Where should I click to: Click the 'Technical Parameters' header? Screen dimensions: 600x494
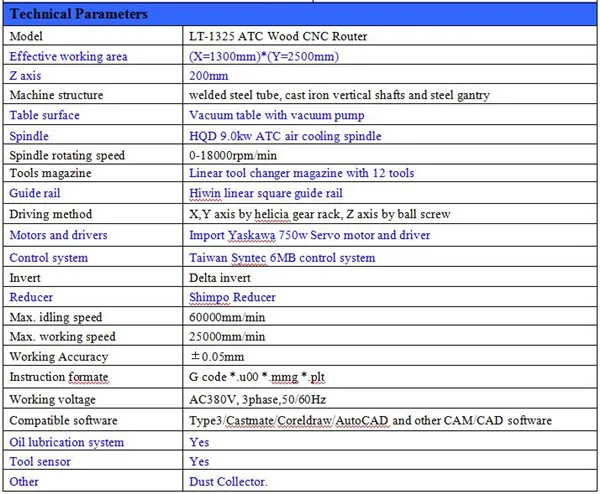click(78, 14)
